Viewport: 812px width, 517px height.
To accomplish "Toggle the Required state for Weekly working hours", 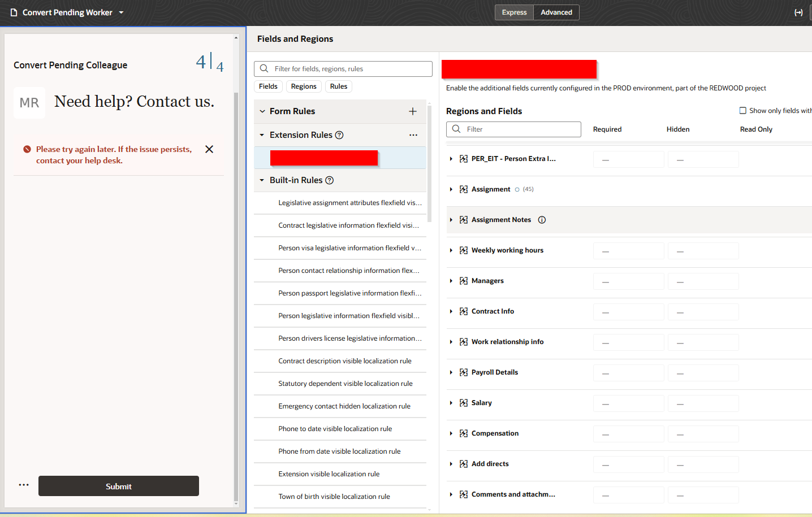I will click(628, 250).
